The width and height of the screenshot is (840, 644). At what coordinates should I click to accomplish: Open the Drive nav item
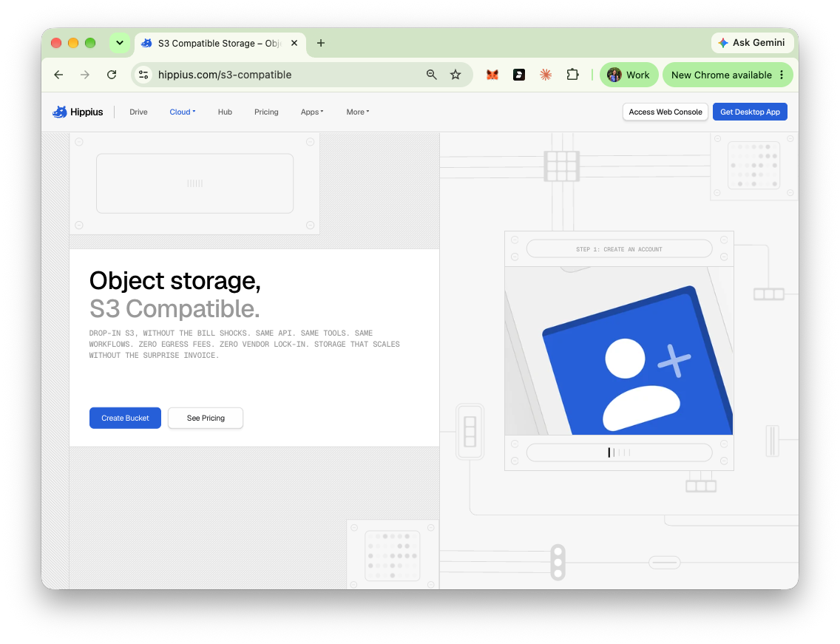point(138,112)
